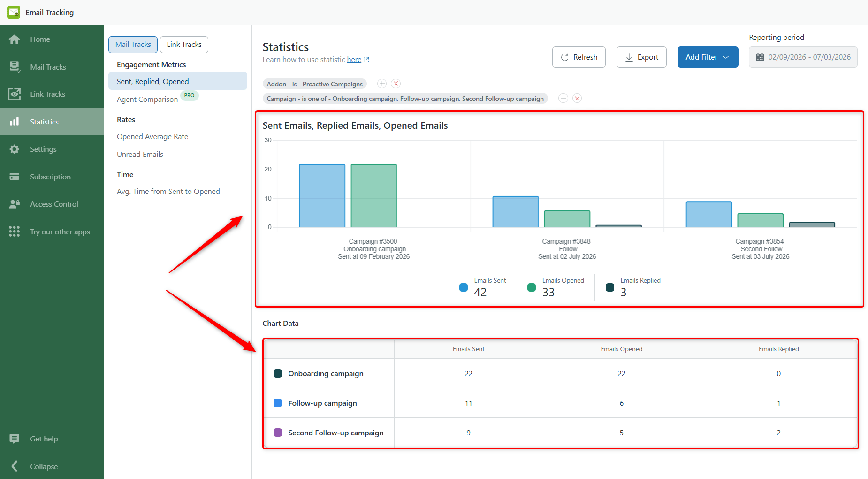This screenshot has width=868, height=479.
Task: Switch to the Link Tracks tab
Action: pos(184,45)
